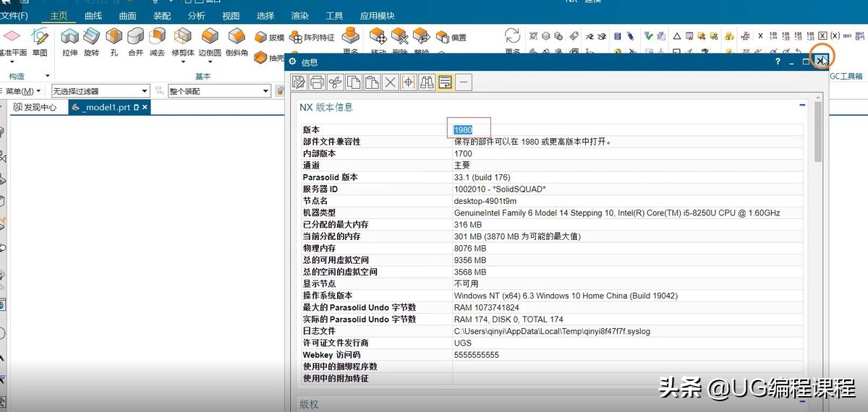
Task: Close the _model1.prt tab
Action: 145,107
